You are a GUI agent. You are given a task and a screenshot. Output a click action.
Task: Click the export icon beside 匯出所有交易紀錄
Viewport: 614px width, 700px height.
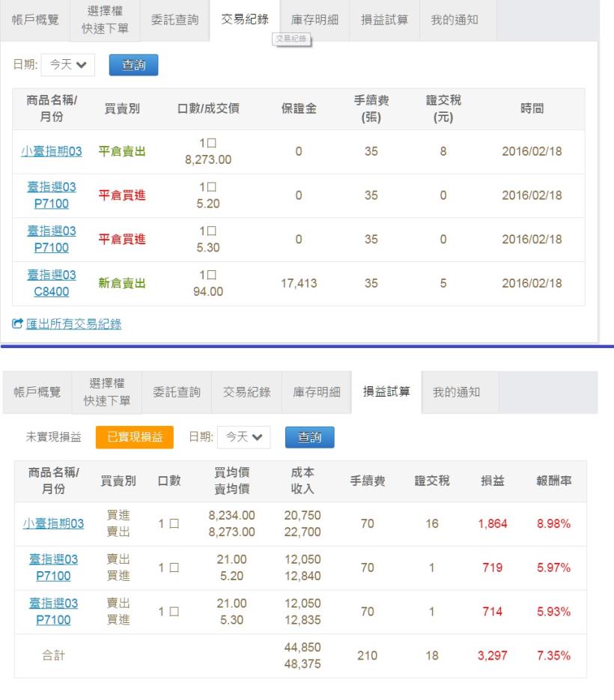18,324
